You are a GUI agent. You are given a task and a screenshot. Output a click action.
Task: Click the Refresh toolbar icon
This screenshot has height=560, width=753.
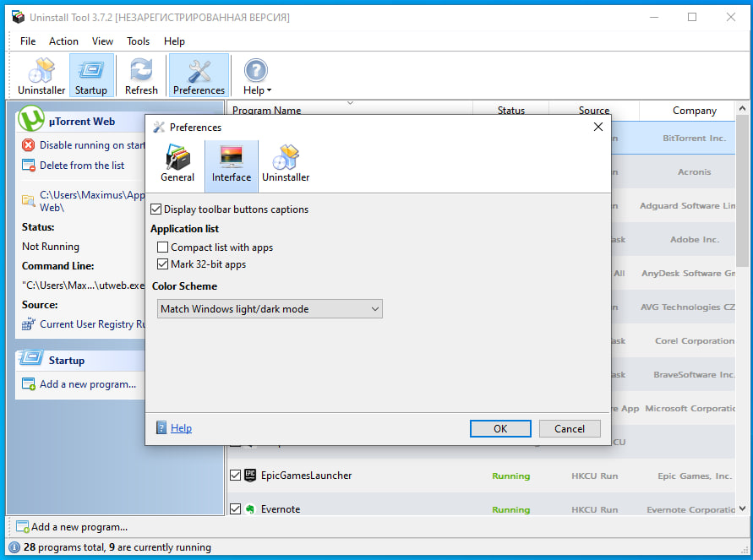[x=141, y=76]
